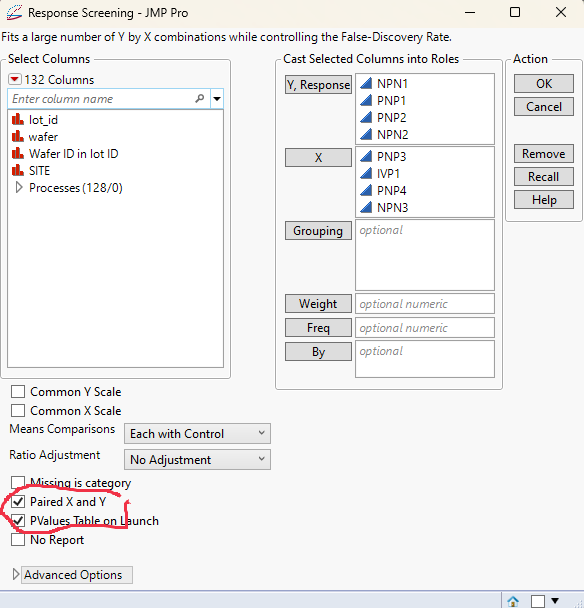
Task: Click the Recall button
Action: (544, 176)
